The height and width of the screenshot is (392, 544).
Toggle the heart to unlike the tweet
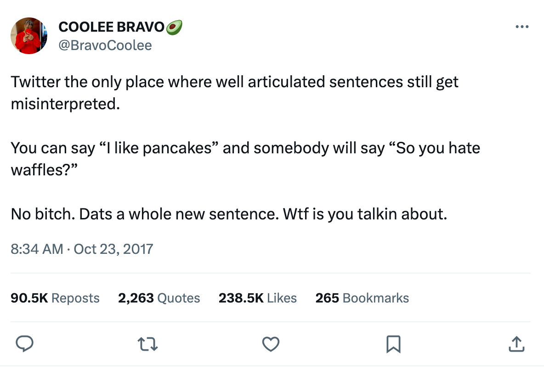click(x=271, y=344)
